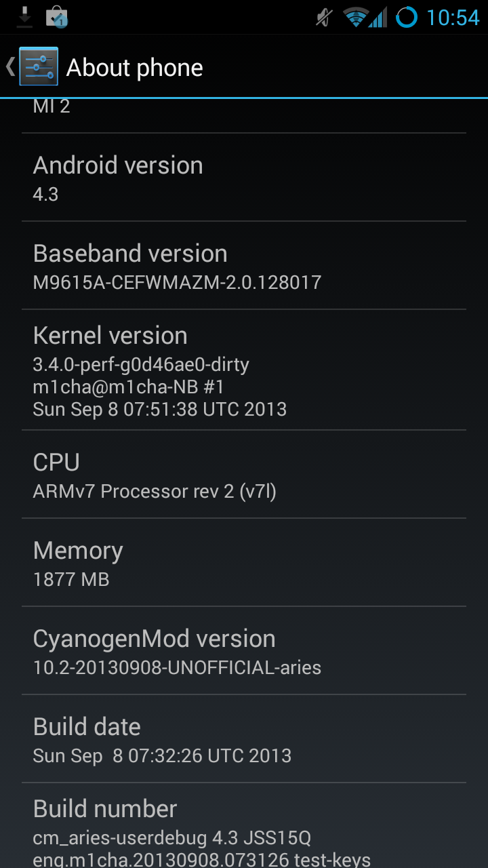Tap the cellular signal bars icon
Viewport: 488px width, 868px height.
[x=378, y=17]
